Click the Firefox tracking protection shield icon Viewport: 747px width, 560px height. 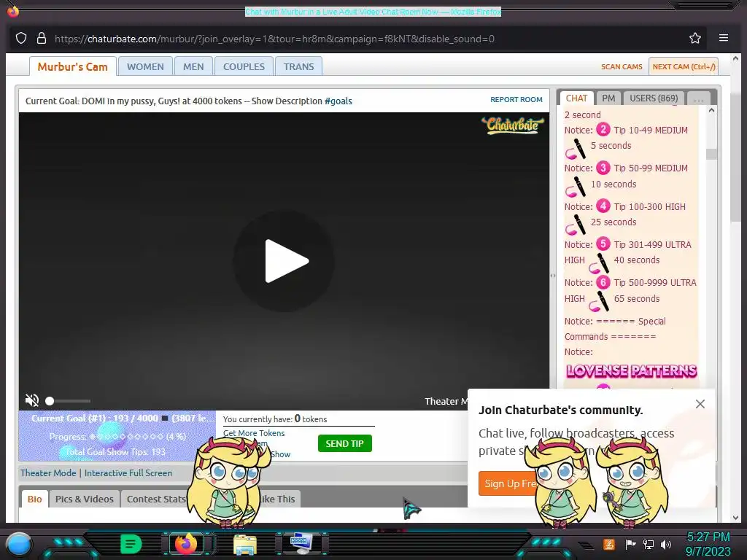click(x=21, y=38)
